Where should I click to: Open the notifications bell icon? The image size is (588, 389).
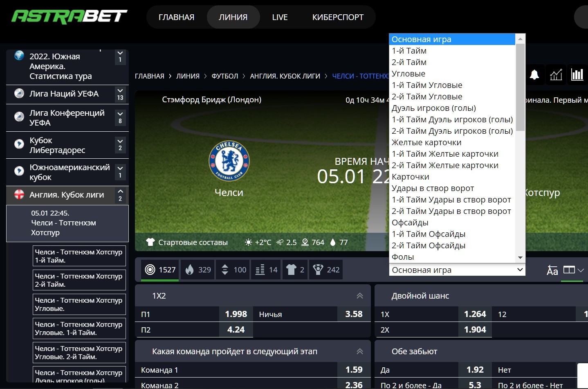[x=534, y=74]
